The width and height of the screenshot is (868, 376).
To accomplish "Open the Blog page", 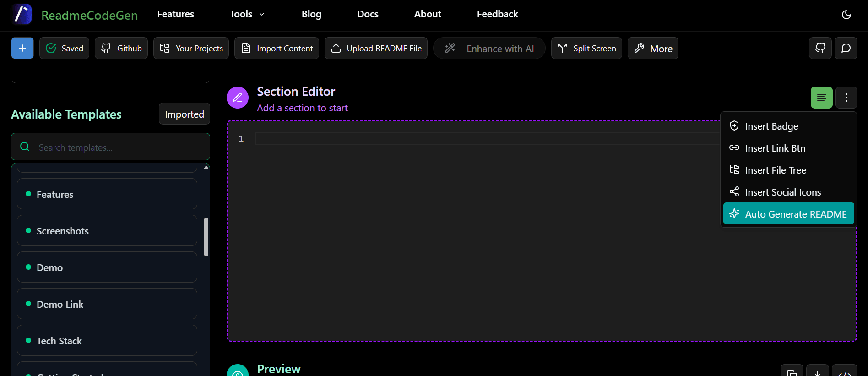I will pyautogui.click(x=311, y=14).
